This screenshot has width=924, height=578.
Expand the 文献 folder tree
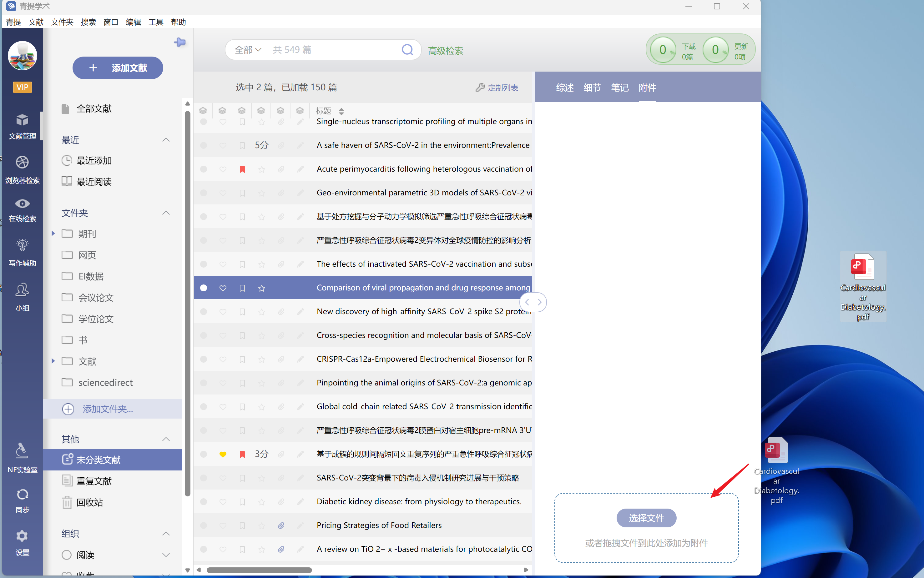point(53,361)
